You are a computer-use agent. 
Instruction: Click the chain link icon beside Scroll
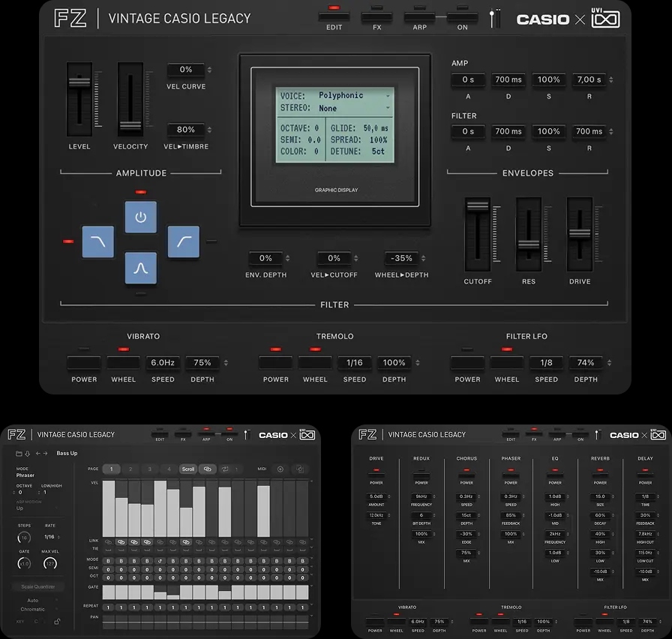coord(207,469)
